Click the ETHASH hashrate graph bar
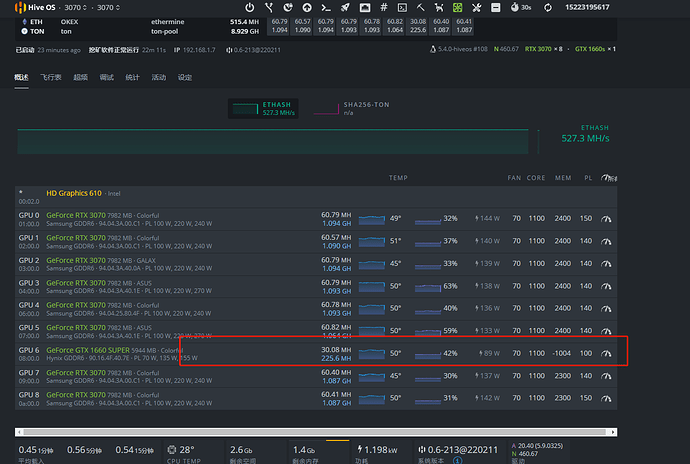The width and height of the screenshot is (690, 464). [x=273, y=141]
